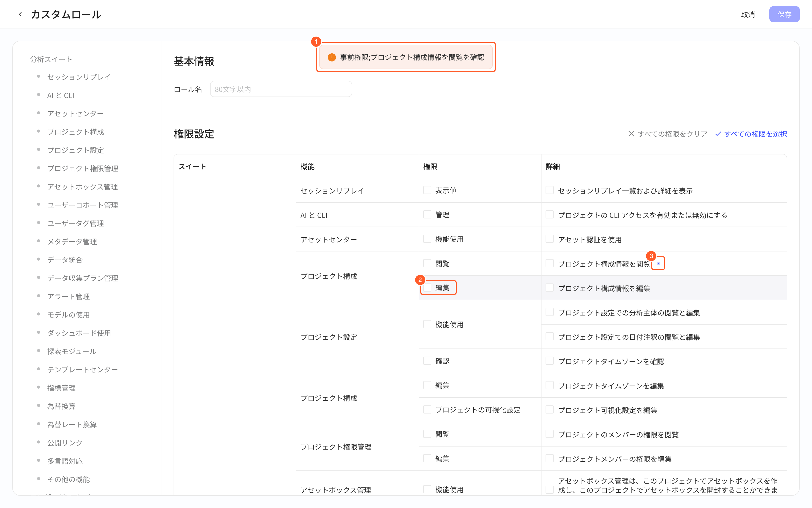Click the warning icon in the alert banner
The height and width of the screenshot is (508, 812).
(331, 57)
